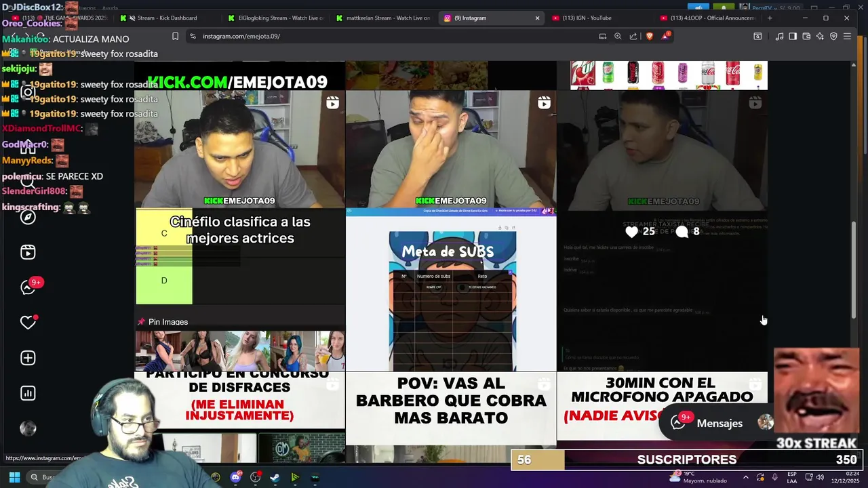The width and height of the screenshot is (868, 488).
Task: Share this page from the address bar
Action: coord(633,36)
